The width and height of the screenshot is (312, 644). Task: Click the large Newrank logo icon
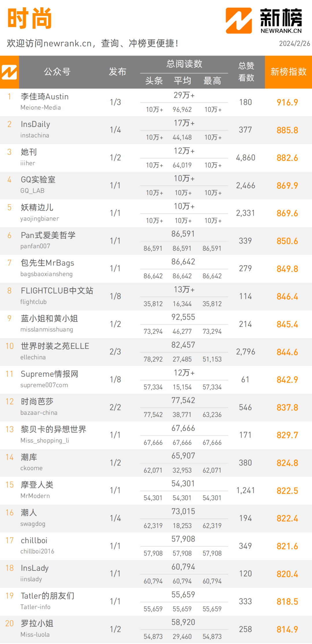(239, 21)
